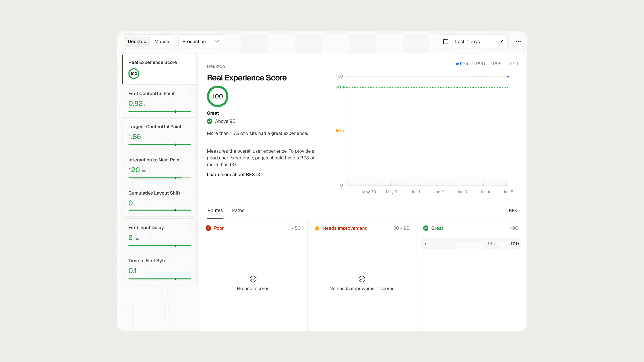Click the data points icon next to 16
The image size is (644, 362).
click(x=495, y=244)
